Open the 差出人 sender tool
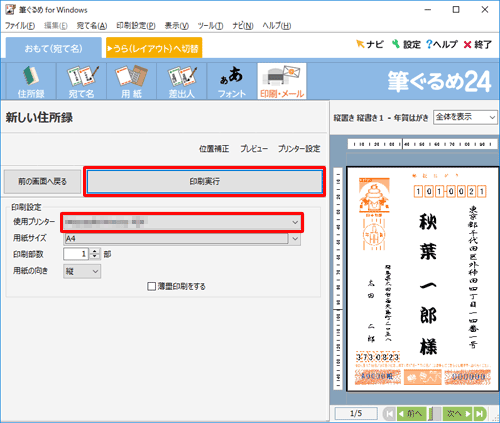 [x=182, y=81]
